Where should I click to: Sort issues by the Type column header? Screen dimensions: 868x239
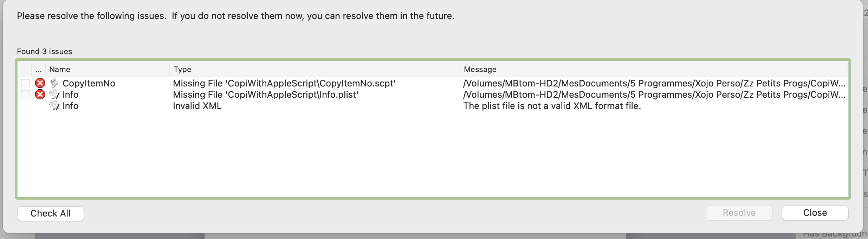coord(182,70)
